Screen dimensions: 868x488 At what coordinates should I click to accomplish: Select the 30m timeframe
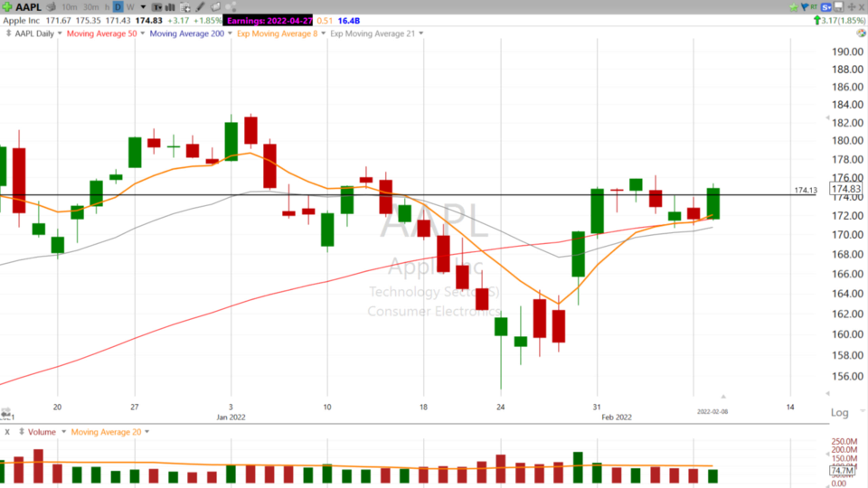point(90,6)
